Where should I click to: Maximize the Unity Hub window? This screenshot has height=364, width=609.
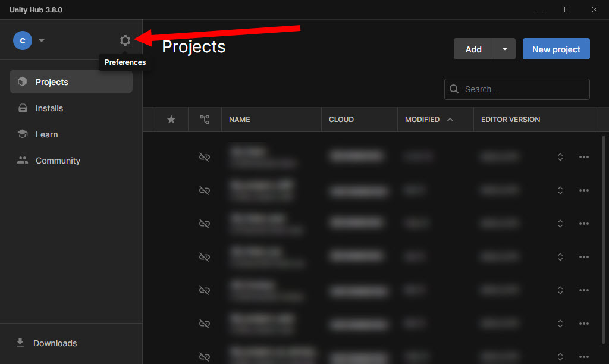coord(567,10)
